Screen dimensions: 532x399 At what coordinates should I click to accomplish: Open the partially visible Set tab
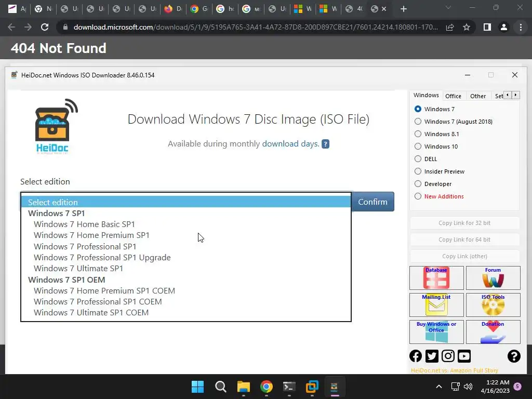[498, 96]
